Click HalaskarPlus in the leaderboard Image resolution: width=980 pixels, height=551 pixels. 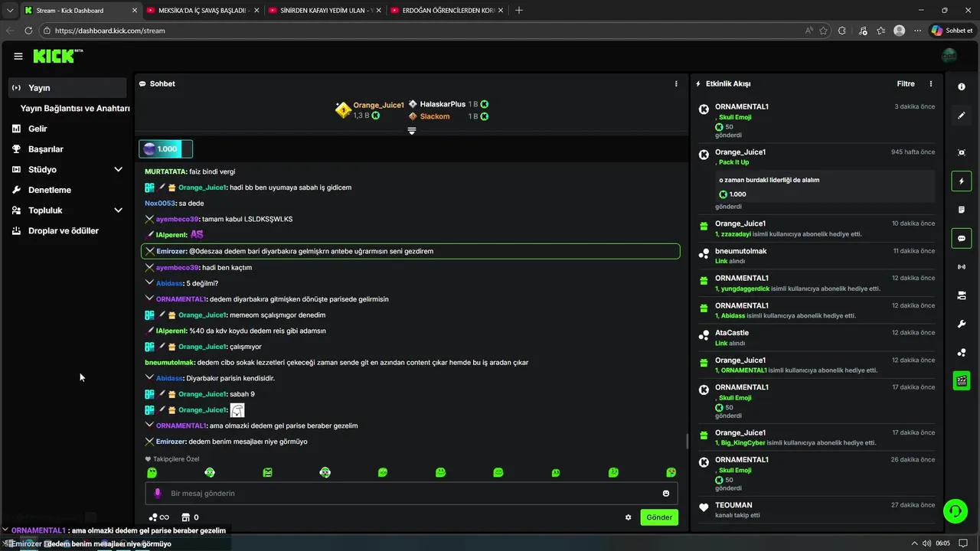point(443,104)
